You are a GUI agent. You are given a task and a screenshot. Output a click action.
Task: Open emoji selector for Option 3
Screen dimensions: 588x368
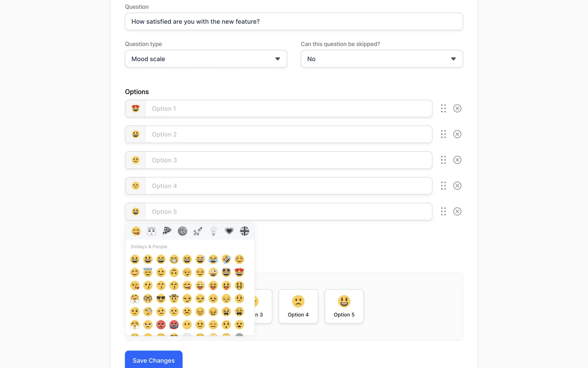135,160
